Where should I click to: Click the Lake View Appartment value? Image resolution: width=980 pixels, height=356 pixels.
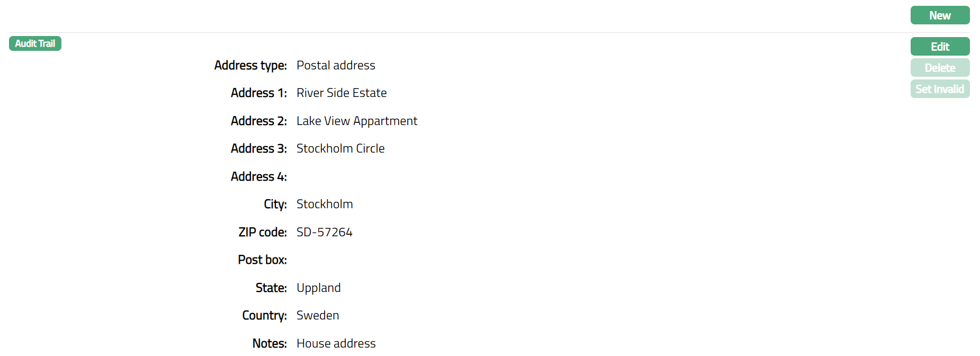357,121
